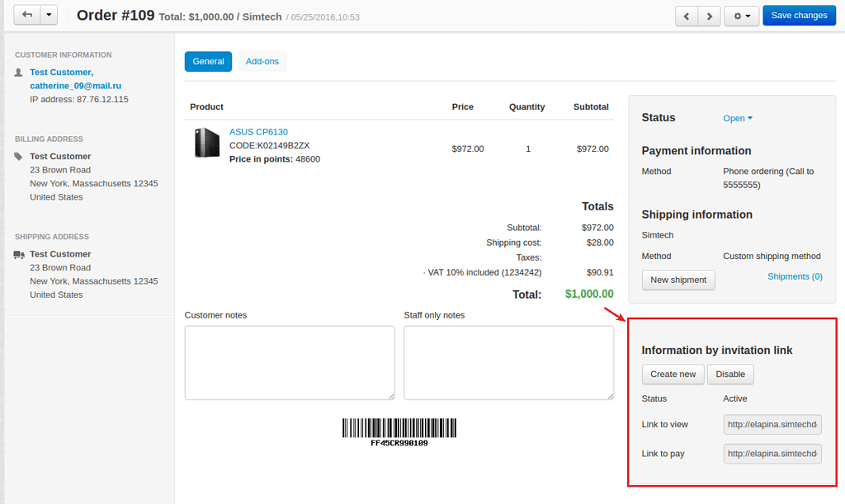The width and height of the screenshot is (845, 504).
Task: Click the shipping address truck icon
Action: pyautogui.click(x=18, y=254)
